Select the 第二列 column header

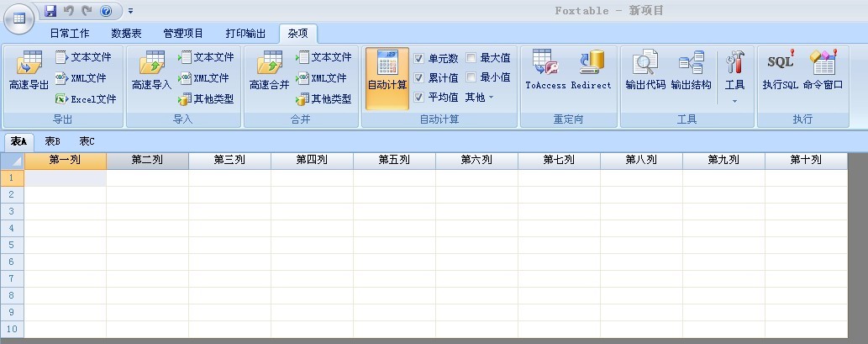pos(147,161)
